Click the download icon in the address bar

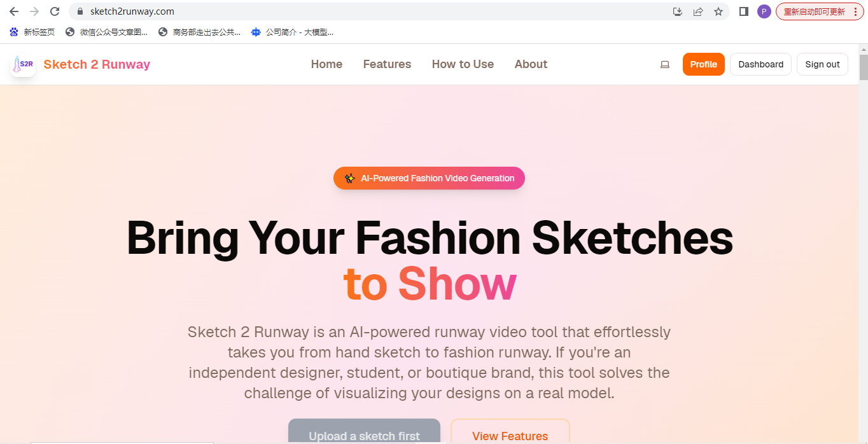(x=677, y=11)
